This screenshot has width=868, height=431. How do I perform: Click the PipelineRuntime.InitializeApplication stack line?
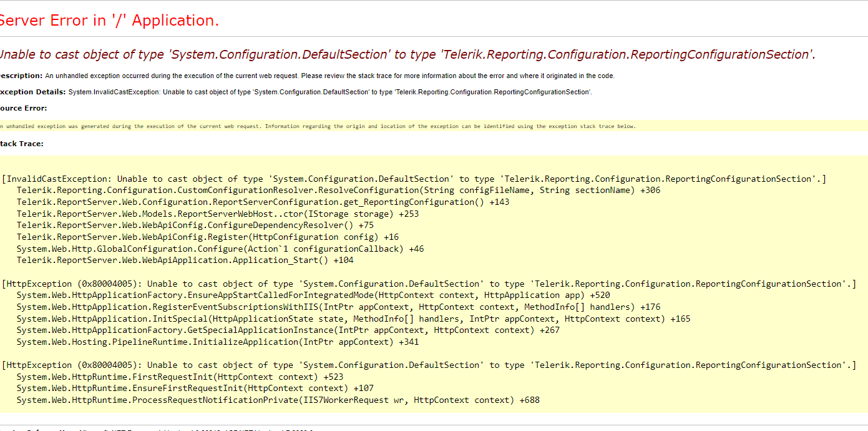[x=218, y=342]
